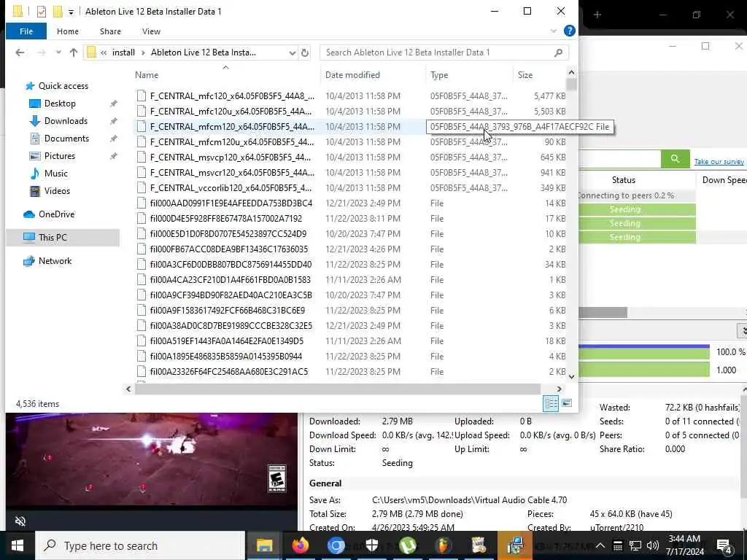Show hidden system tray icons chevron
747x560 pixels.
pyautogui.click(x=600, y=545)
